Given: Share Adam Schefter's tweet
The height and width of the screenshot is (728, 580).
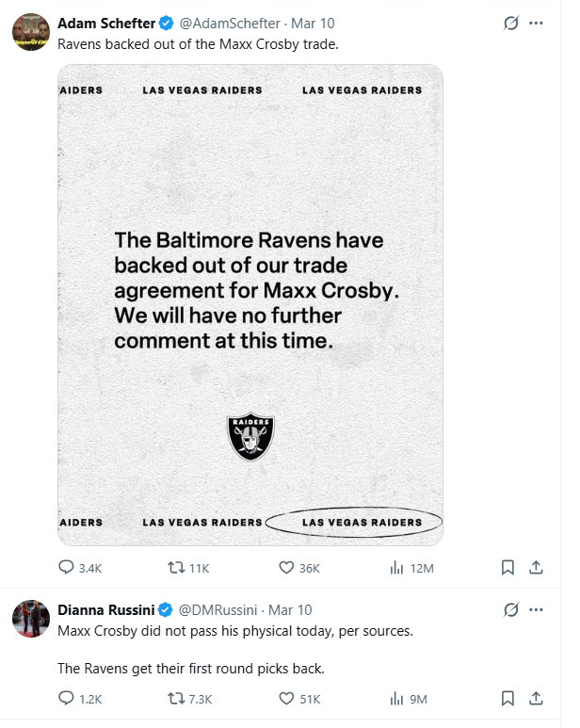Looking at the screenshot, I should 536,568.
